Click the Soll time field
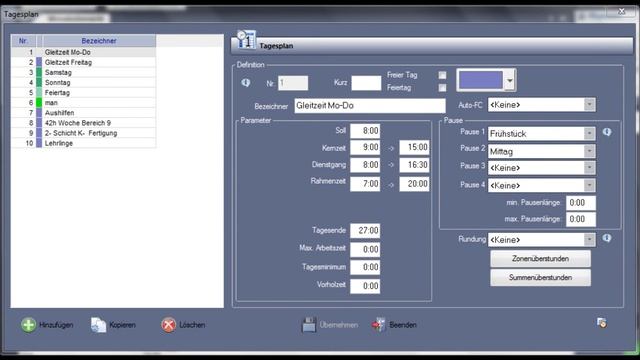 click(365, 131)
